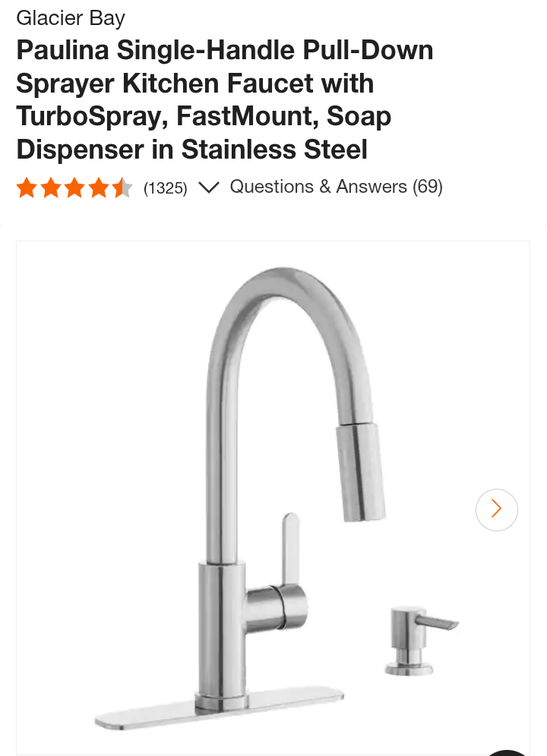Image resolution: width=547 pixels, height=756 pixels.
Task: Open the 1325 reviews count
Action: click(165, 187)
